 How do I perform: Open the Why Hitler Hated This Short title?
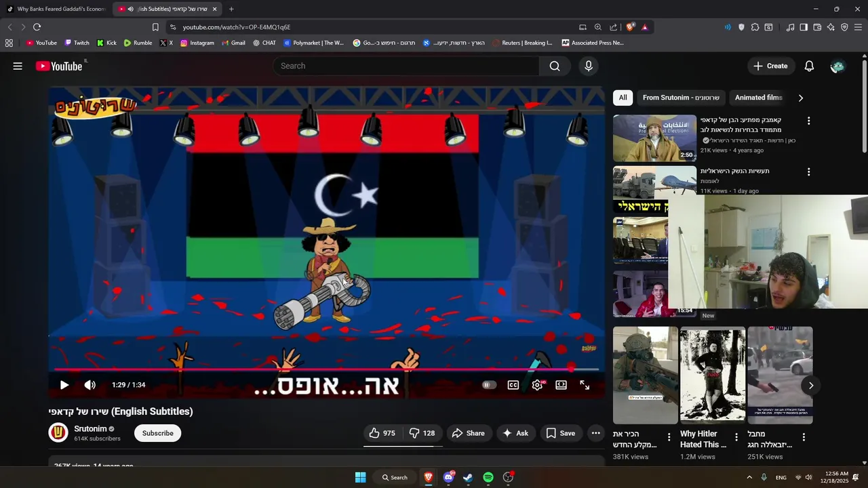[703, 439]
